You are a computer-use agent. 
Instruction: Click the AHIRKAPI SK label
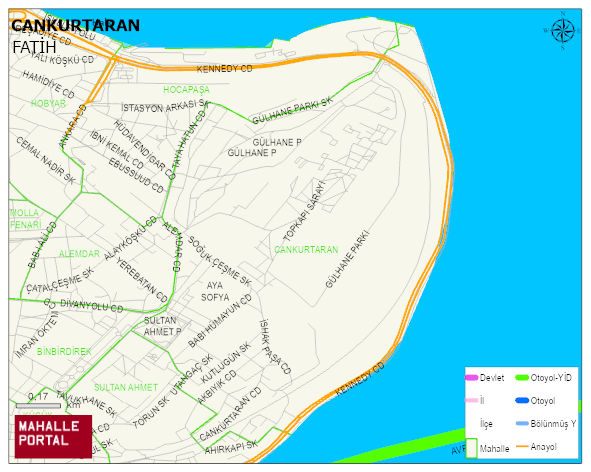pos(231,447)
